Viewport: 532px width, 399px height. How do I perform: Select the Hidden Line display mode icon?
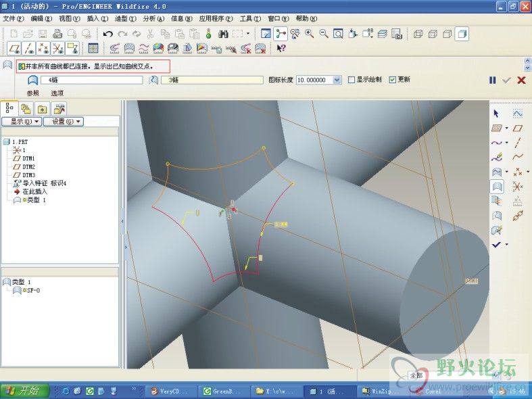[433, 34]
